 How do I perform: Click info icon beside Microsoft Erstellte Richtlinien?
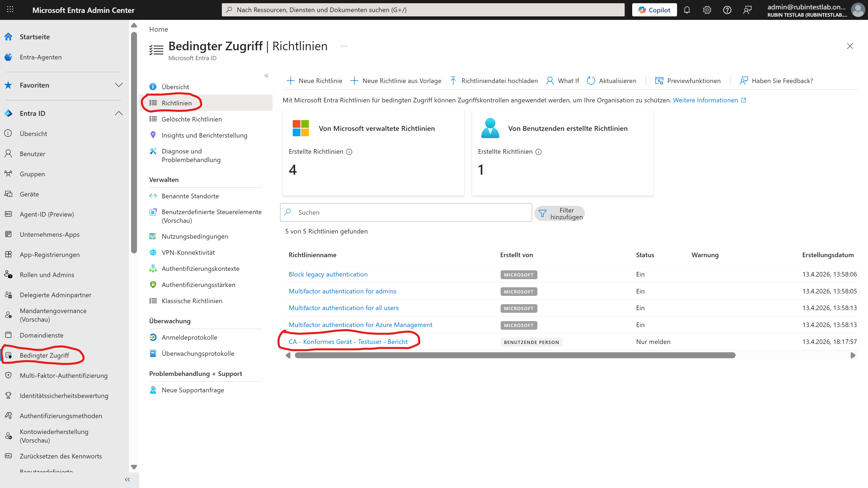(x=349, y=152)
